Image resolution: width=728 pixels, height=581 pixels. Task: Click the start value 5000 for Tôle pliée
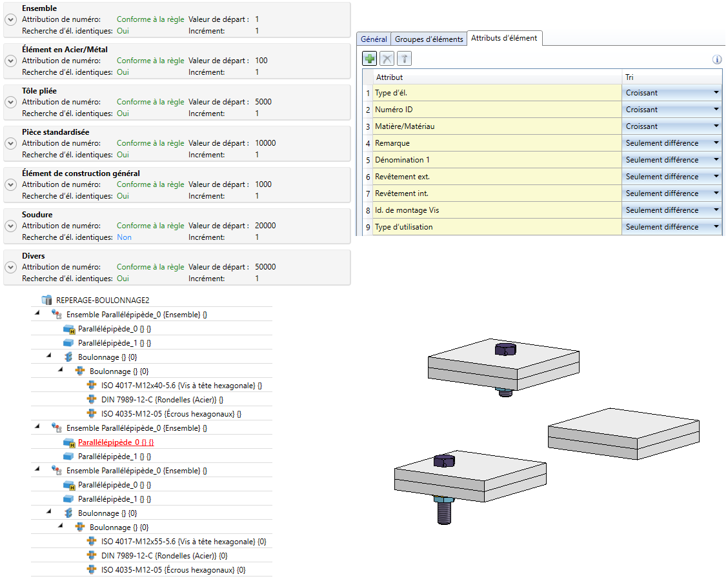(x=263, y=102)
